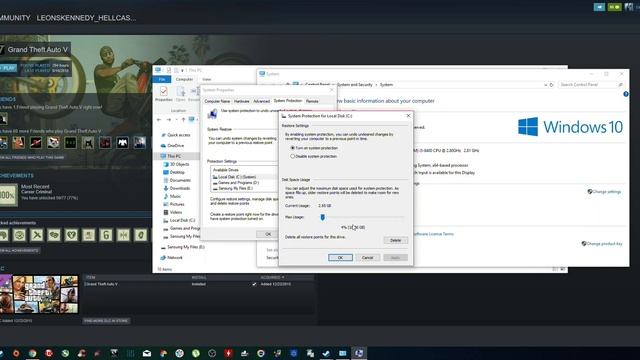Viewport: 640px width, 360px height.
Task: Open address bar history dropdown in System window
Action: [545, 85]
